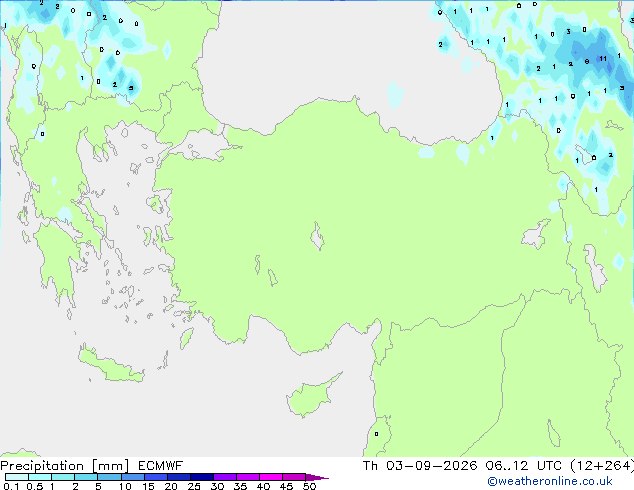Click the island of Cyprus on the map
The height and width of the screenshot is (490, 634).
(x=309, y=397)
